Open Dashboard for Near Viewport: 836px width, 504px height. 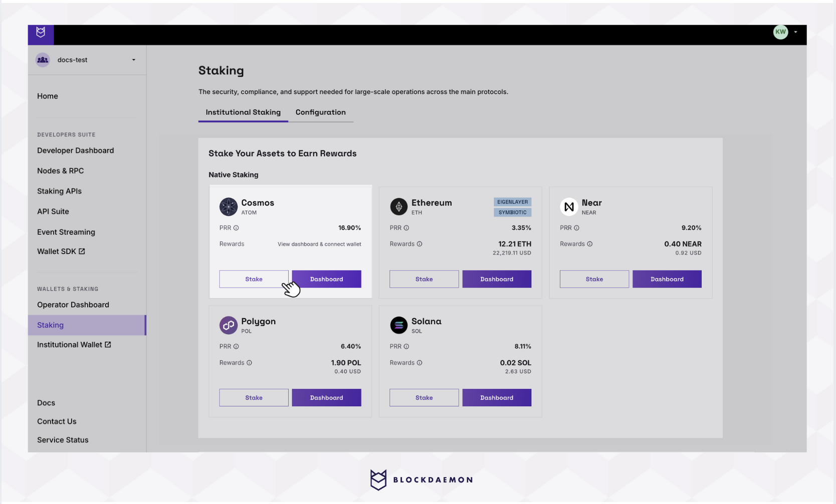pyautogui.click(x=667, y=279)
